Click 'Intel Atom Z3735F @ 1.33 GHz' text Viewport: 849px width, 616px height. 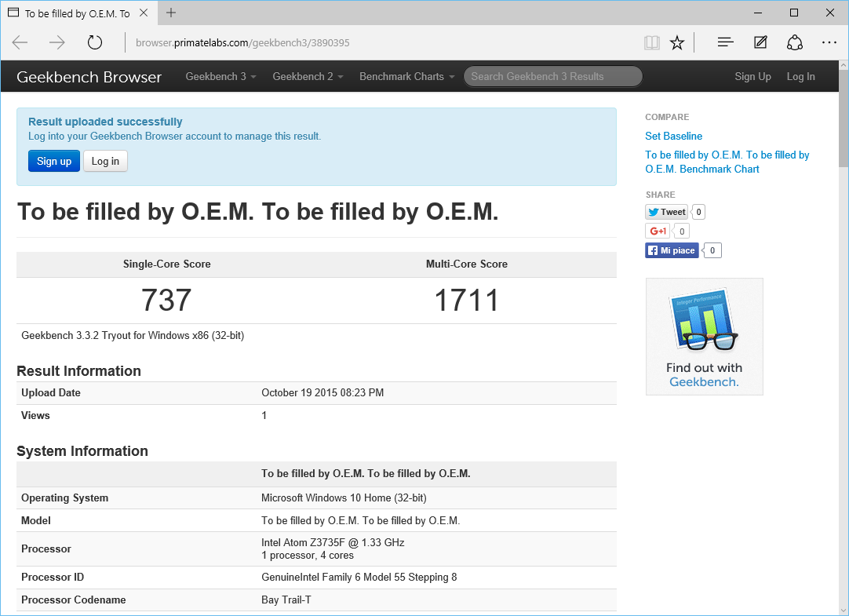333,542
